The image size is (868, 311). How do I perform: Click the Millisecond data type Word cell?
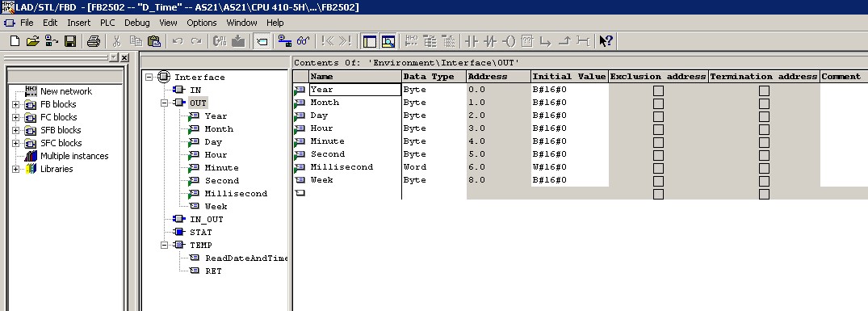pyautogui.click(x=434, y=167)
